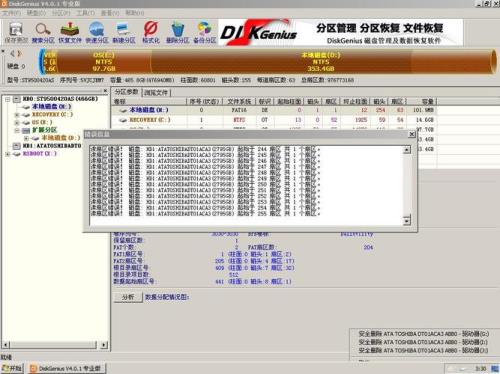The image size is (500, 374).
Task: Collapse the HD0 ST9500420AS tree node
Action: click(8, 99)
